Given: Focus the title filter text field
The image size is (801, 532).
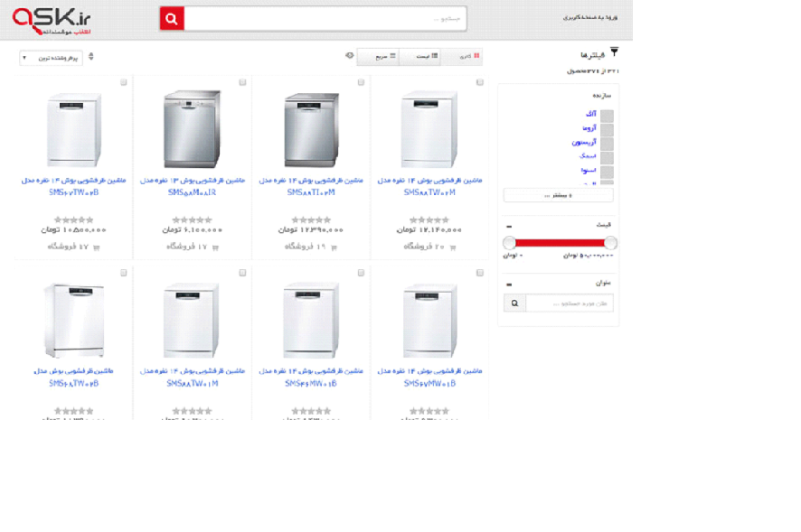Looking at the screenshot, I should click(569, 303).
